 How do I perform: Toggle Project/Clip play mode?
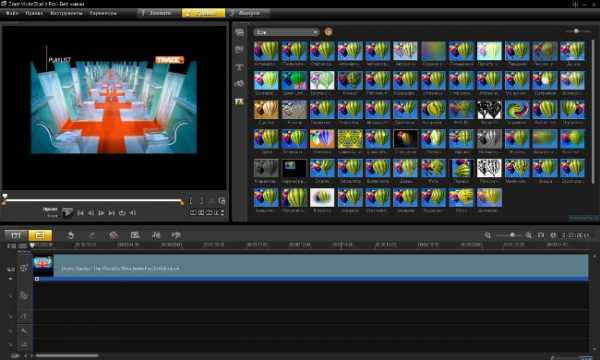(50, 213)
